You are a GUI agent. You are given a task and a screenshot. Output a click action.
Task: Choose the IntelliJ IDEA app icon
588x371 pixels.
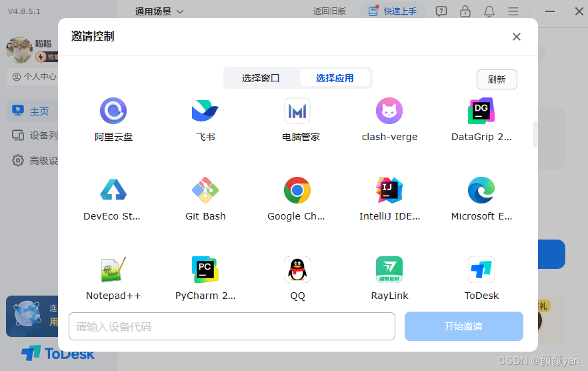(389, 190)
